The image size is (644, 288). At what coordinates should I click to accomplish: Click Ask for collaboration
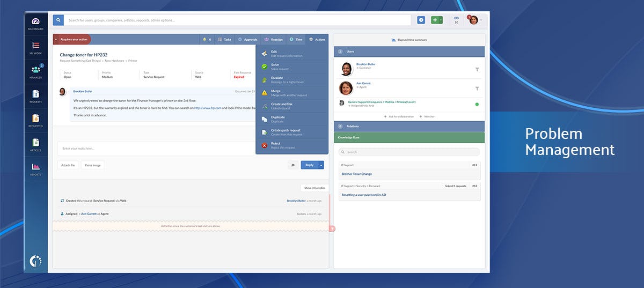coord(399,116)
